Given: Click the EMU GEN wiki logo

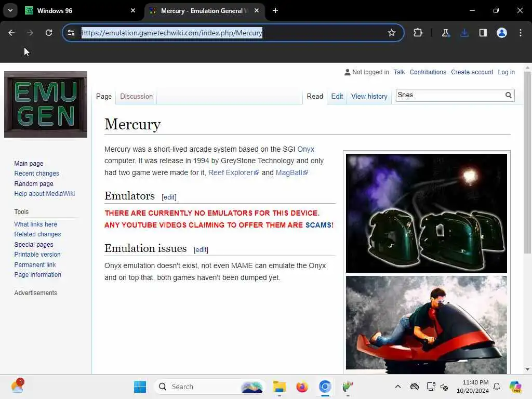Looking at the screenshot, I should pyautogui.click(x=46, y=104).
